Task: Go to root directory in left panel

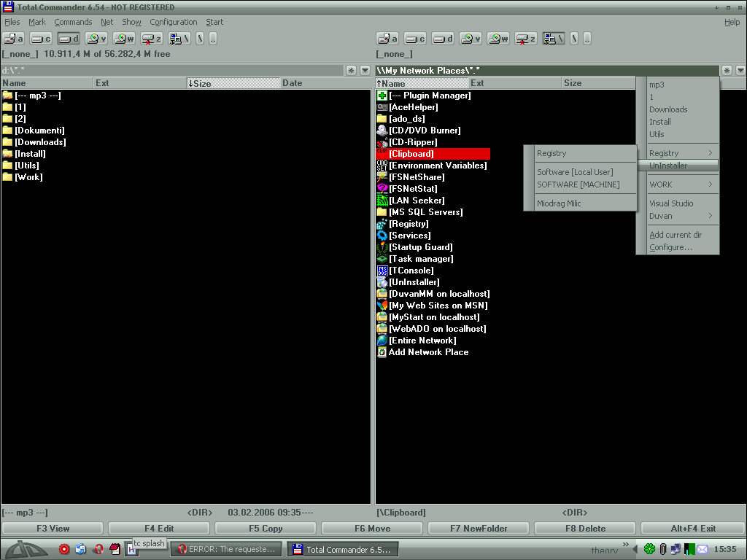Action: point(200,39)
